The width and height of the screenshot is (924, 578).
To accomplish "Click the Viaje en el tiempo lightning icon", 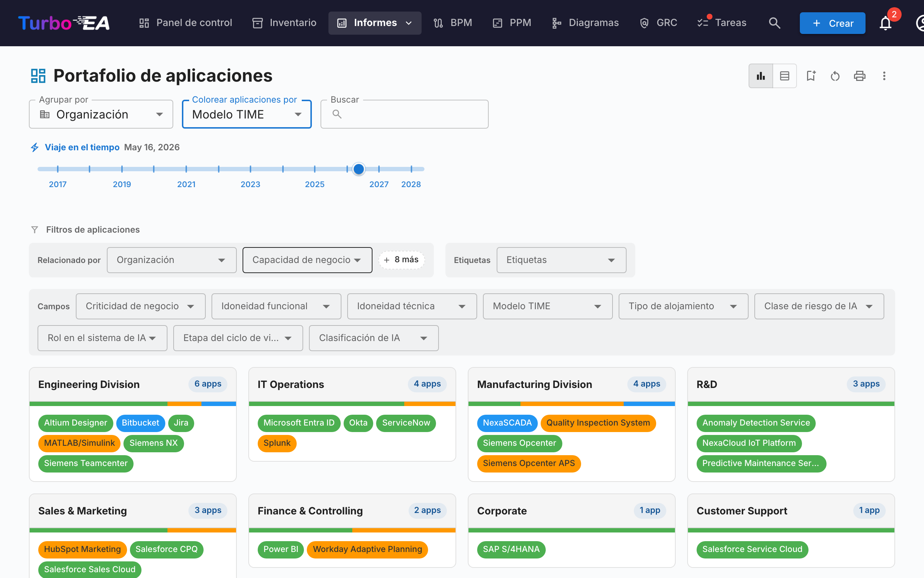I will point(35,147).
